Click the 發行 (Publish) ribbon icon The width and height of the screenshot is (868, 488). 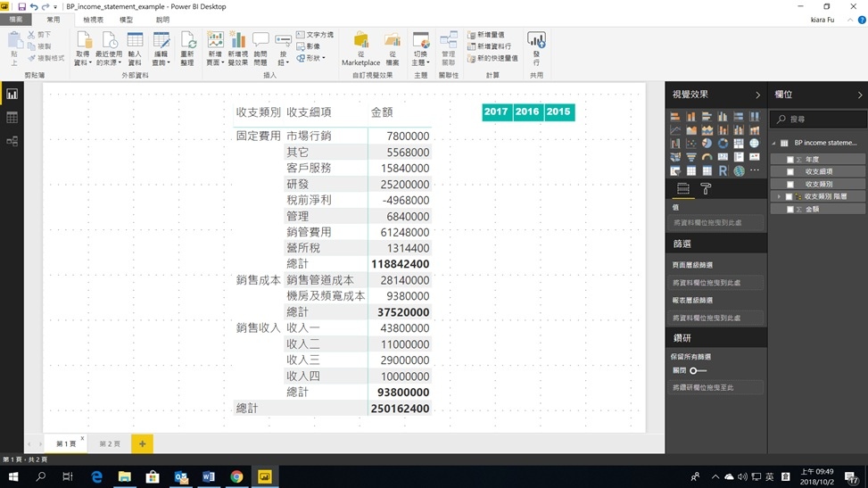[536, 47]
